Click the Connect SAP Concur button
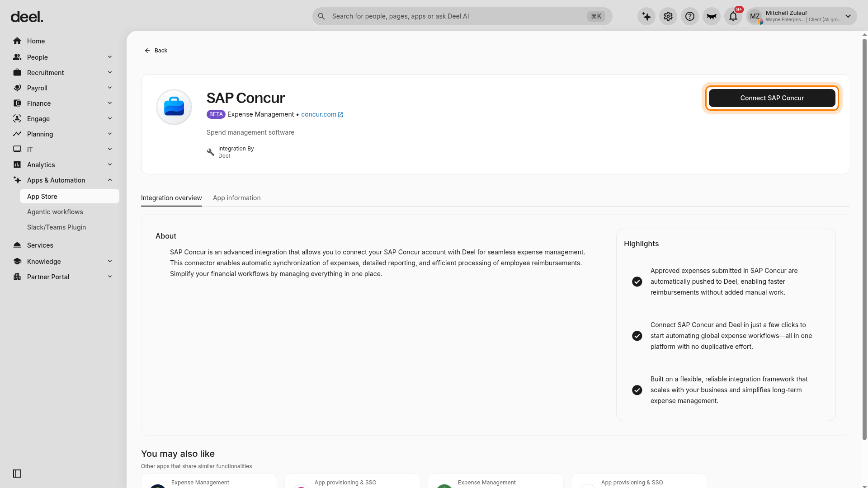The image size is (868, 488). pos(772,98)
